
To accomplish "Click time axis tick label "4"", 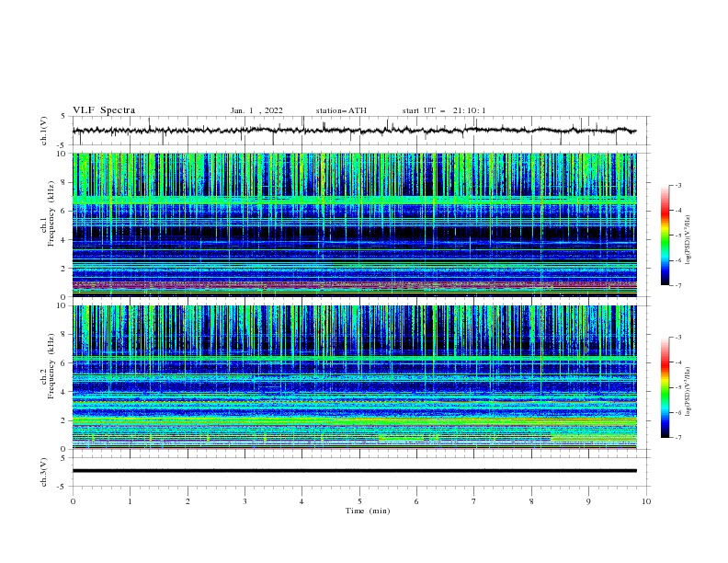I will (x=301, y=501).
